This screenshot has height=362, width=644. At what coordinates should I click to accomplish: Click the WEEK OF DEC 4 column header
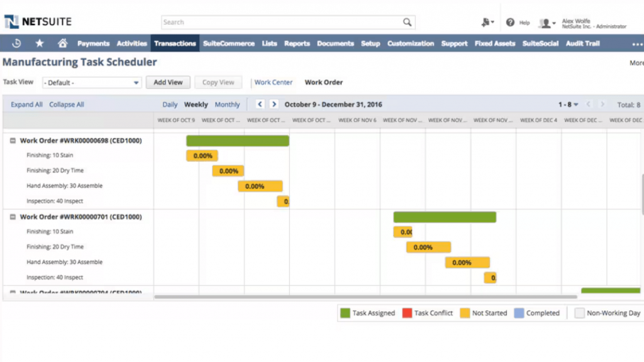pyautogui.click(x=538, y=120)
